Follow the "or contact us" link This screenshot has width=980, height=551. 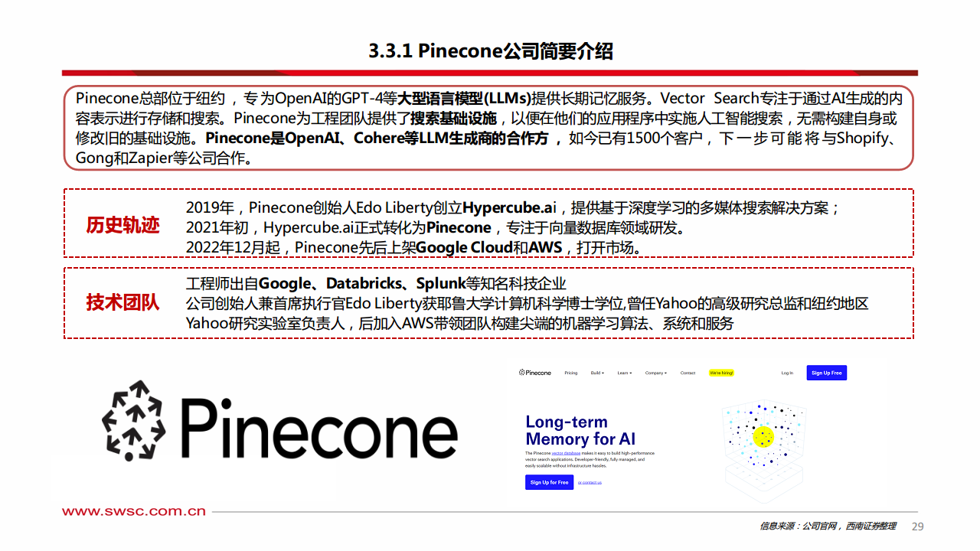coord(590,482)
